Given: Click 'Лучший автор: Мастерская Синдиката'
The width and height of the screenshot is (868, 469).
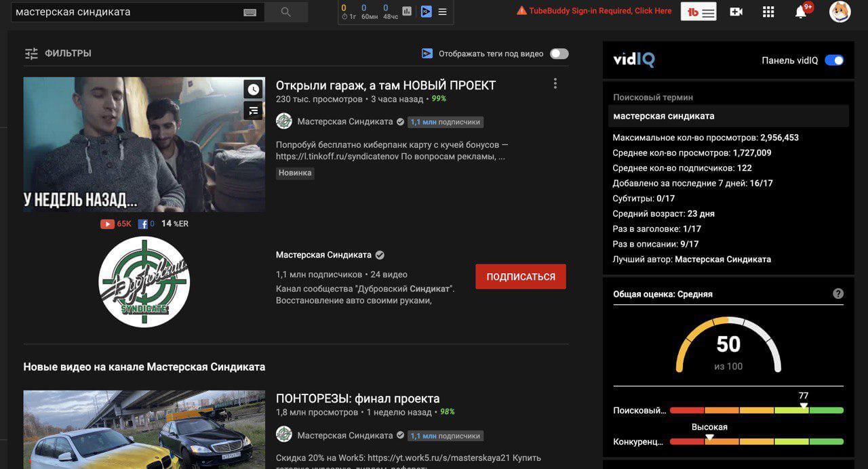Looking at the screenshot, I should tap(692, 260).
